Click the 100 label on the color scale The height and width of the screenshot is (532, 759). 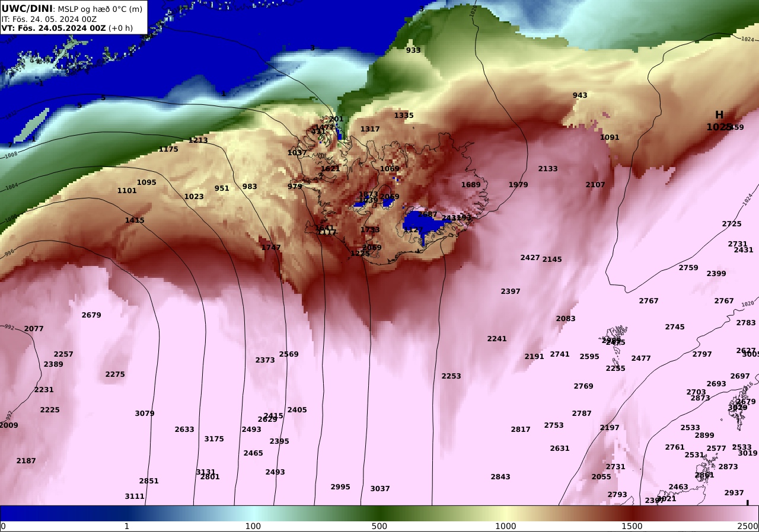click(253, 526)
